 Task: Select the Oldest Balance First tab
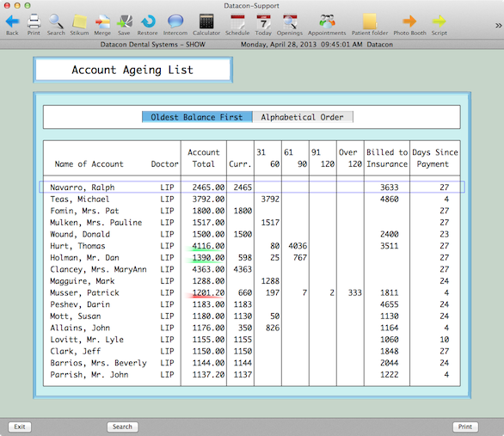197,117
